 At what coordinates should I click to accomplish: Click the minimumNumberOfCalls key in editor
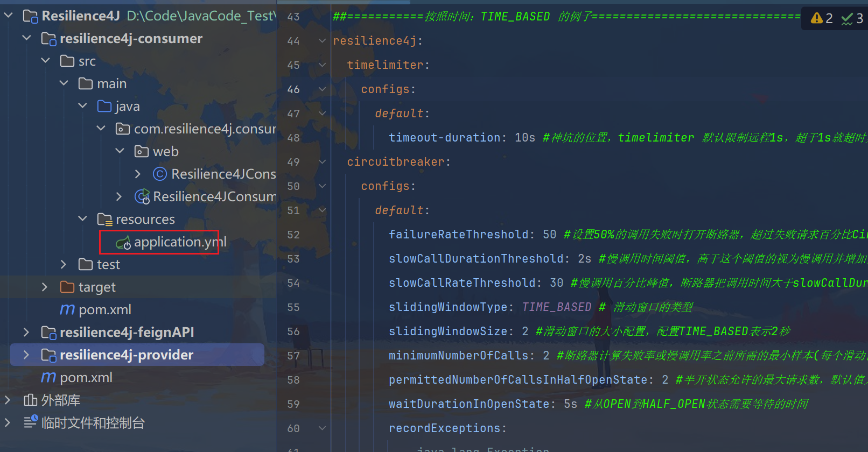459,356
